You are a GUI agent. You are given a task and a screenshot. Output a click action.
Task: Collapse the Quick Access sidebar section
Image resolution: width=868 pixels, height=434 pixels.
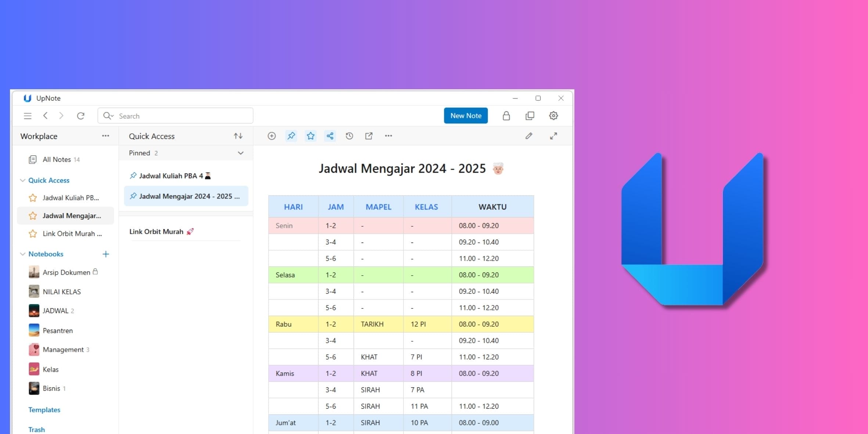[x=22, y=180]
